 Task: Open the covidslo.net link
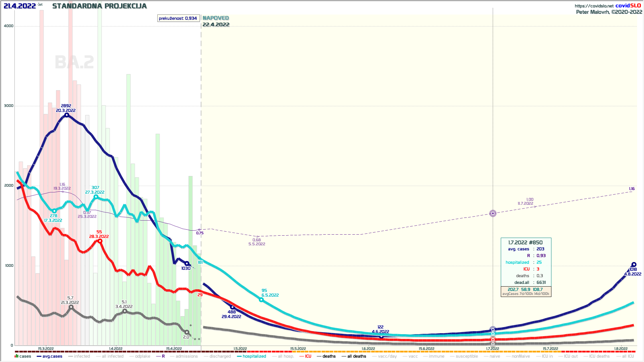(x=594, y=6)
